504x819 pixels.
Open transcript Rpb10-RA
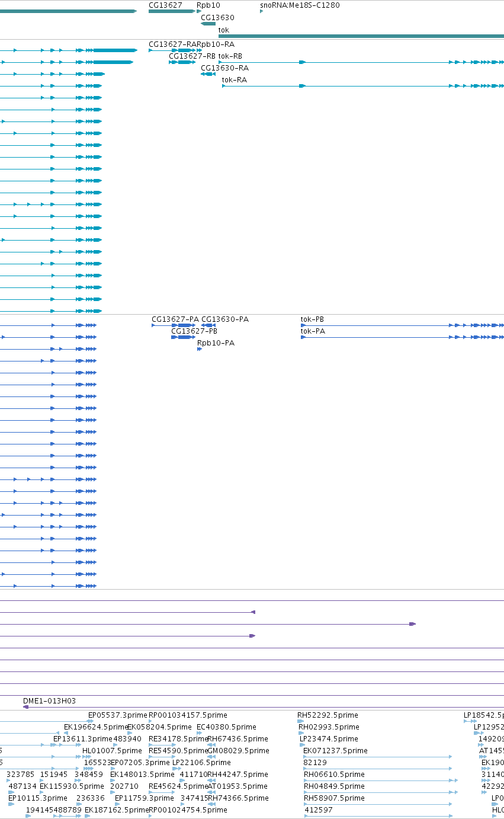216,44
